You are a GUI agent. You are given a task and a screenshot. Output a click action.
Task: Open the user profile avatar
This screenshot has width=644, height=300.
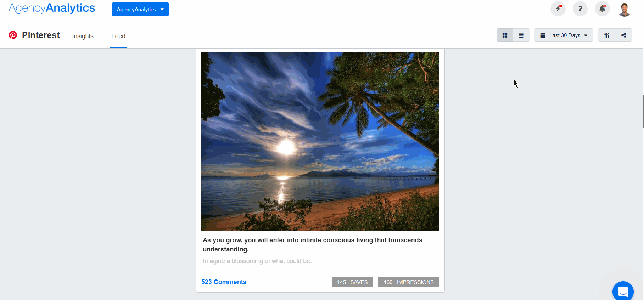[625, 9]
